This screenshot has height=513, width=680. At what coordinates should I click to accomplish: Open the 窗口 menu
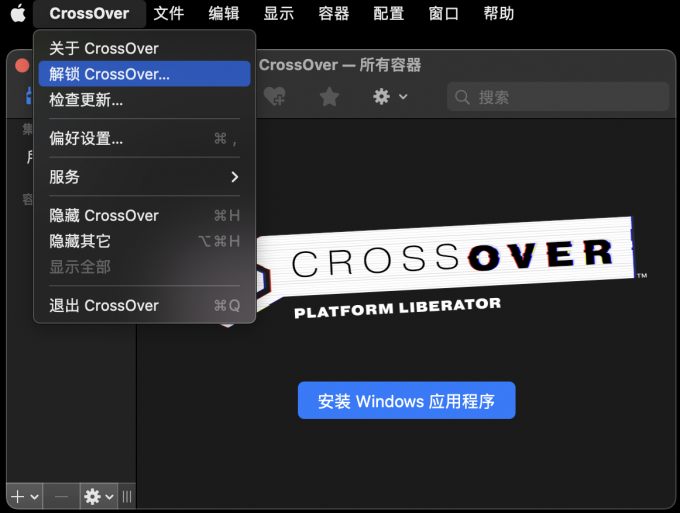tap(444, 13)
